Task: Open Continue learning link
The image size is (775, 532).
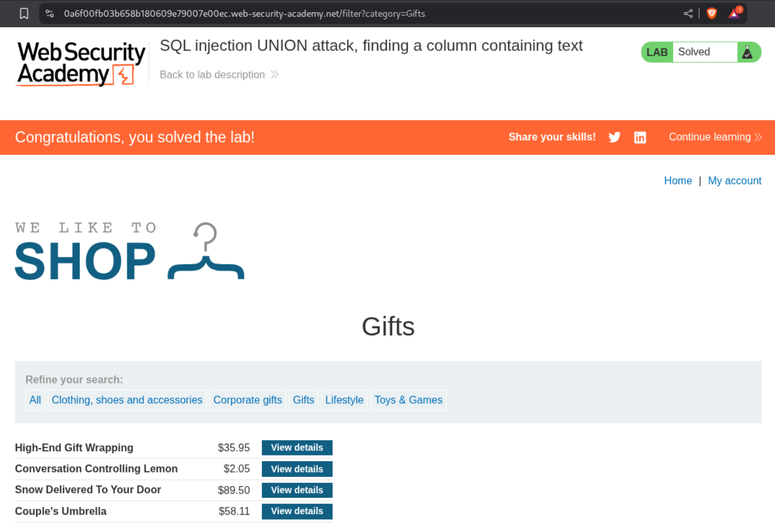Action: (x=715, y=137)
